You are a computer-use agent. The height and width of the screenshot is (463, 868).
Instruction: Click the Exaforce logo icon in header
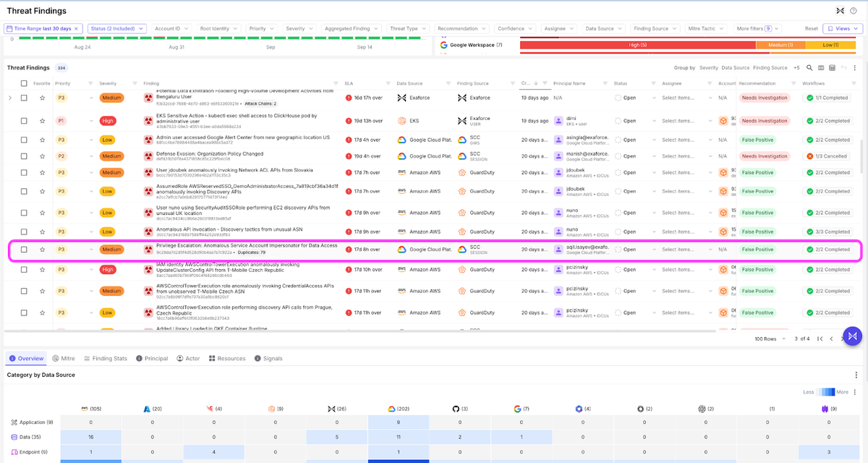(840, 11)
